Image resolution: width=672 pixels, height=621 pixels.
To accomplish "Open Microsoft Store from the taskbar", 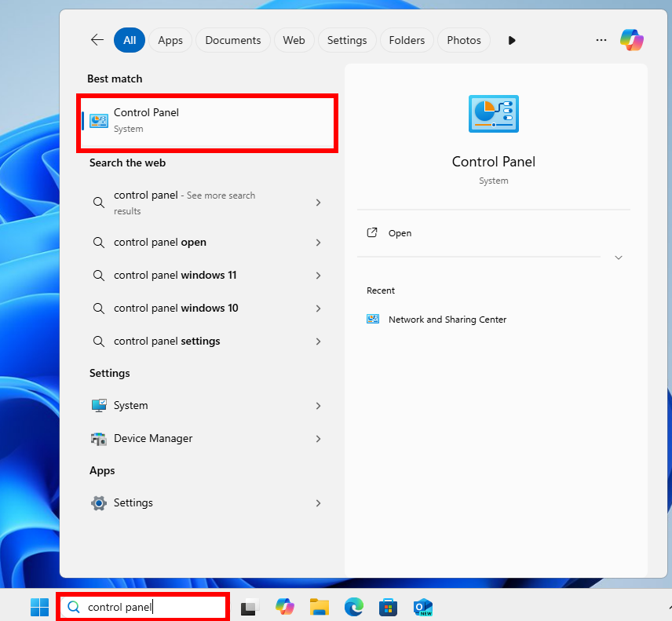I will pyautogui.click(x=388, y=607).
